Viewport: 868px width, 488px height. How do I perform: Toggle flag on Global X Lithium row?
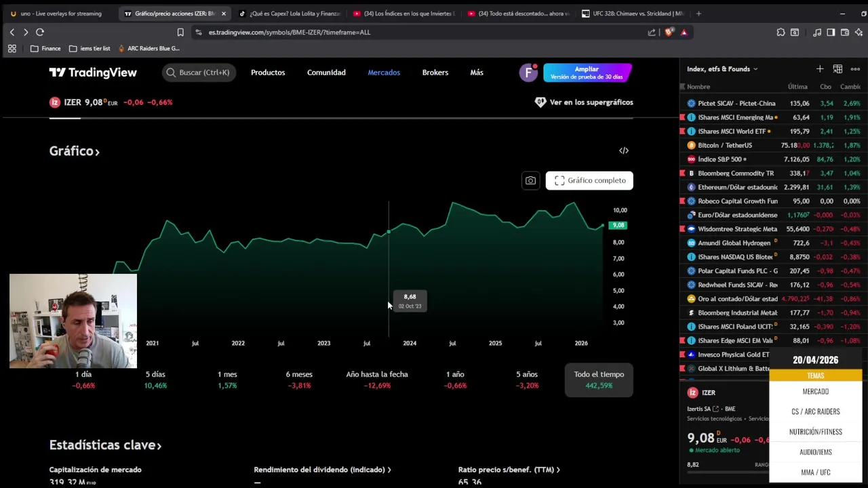pos(683,368)
